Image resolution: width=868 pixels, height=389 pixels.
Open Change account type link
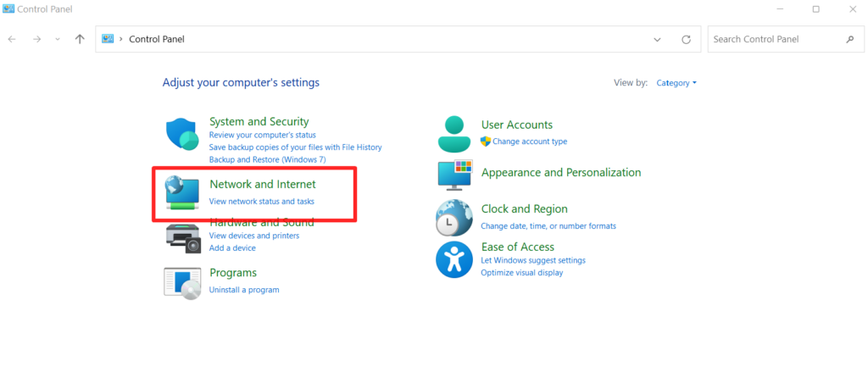(x=530, y=141)
